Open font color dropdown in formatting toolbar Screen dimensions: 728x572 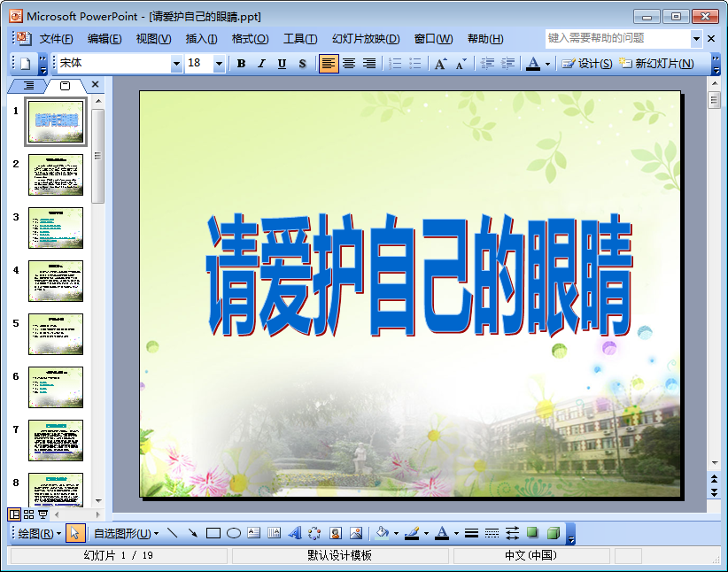(x=548, y=64)
